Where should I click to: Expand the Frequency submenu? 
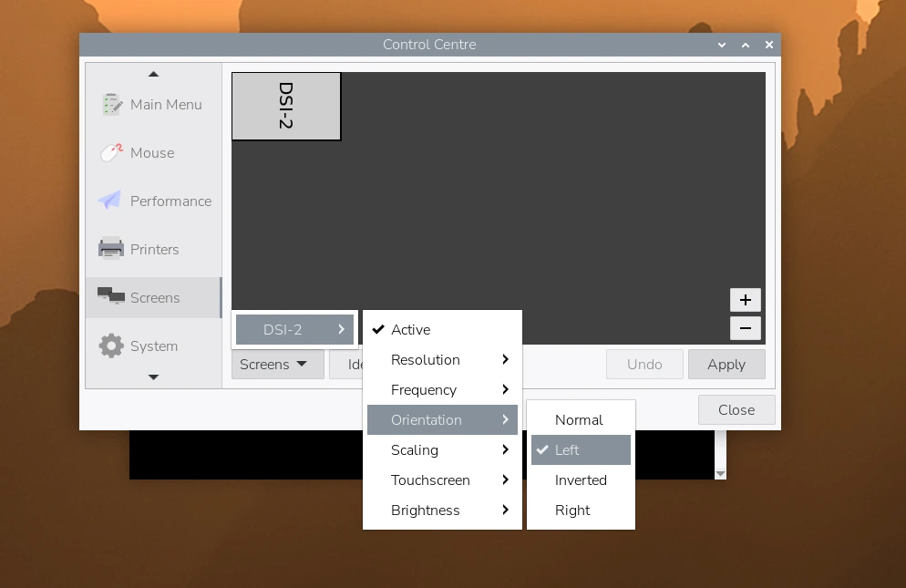coord(442,389)
